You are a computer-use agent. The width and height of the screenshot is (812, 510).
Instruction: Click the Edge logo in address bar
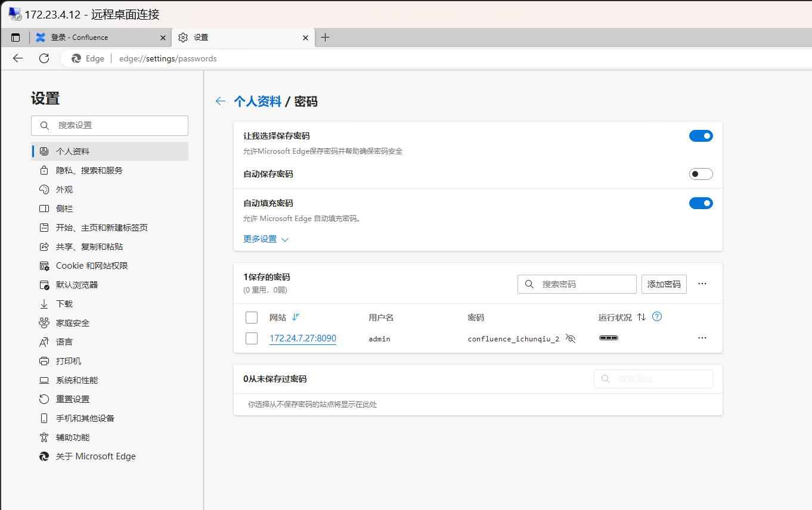tap(76, 58)
